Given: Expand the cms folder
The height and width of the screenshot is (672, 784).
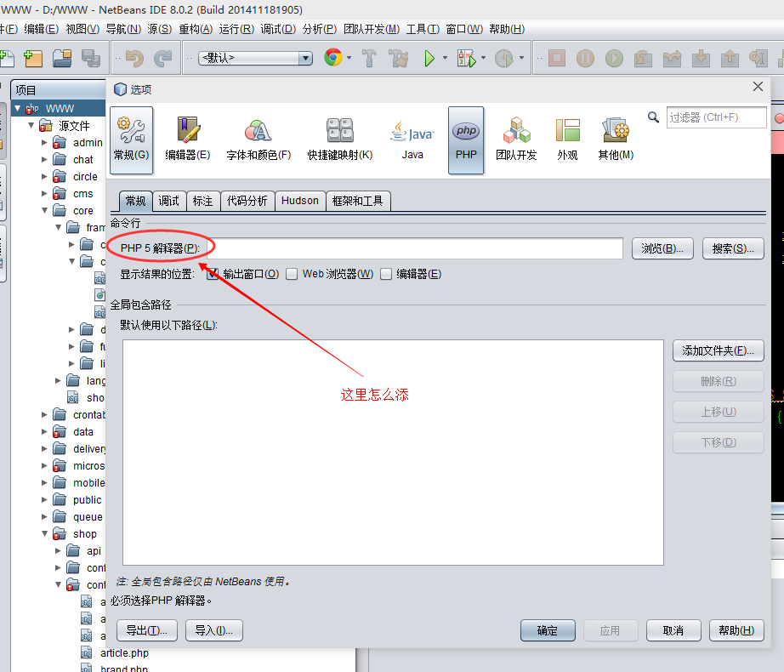Looking at the screenshot, I should coord(44,193).
